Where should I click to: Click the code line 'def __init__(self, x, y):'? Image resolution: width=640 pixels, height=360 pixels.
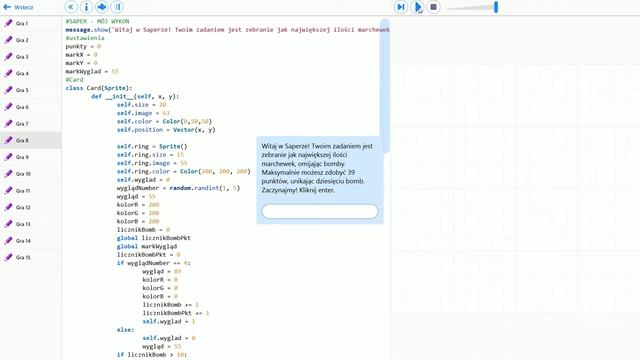coord(135,96)
